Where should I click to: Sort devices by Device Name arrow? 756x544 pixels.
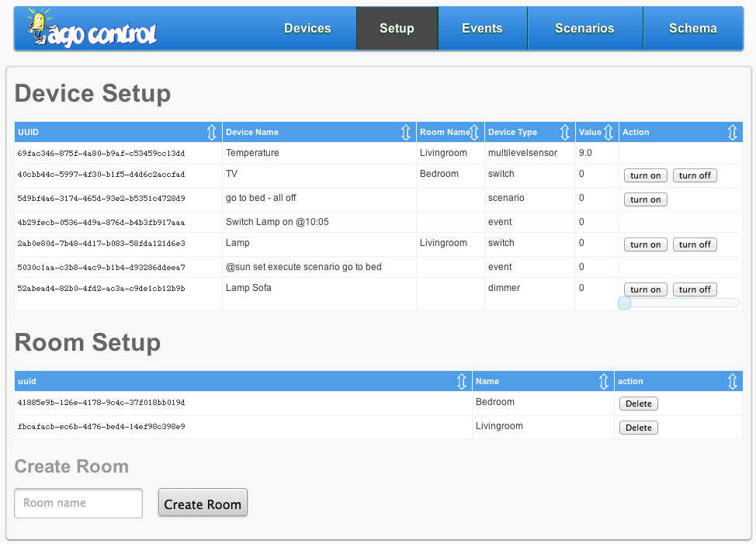(406, 132)
